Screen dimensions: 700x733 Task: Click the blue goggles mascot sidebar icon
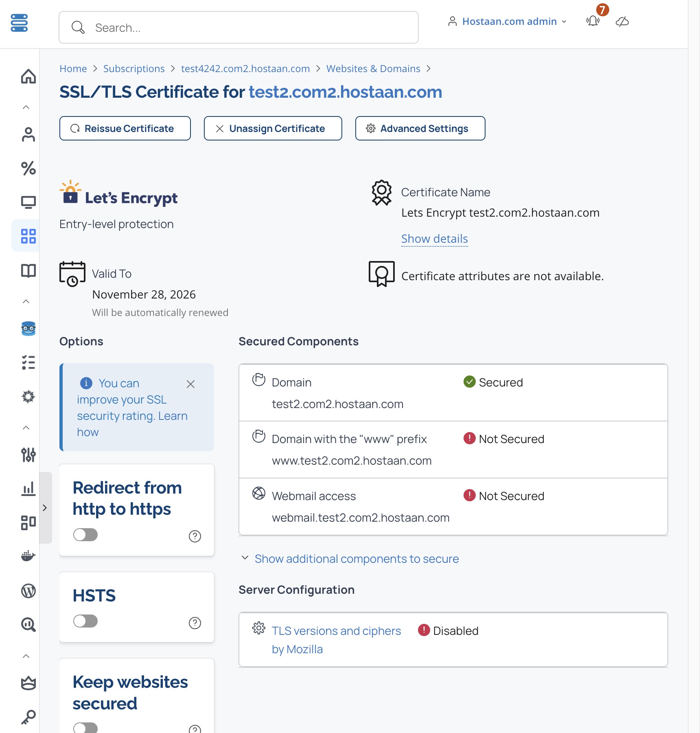point(28,328)
